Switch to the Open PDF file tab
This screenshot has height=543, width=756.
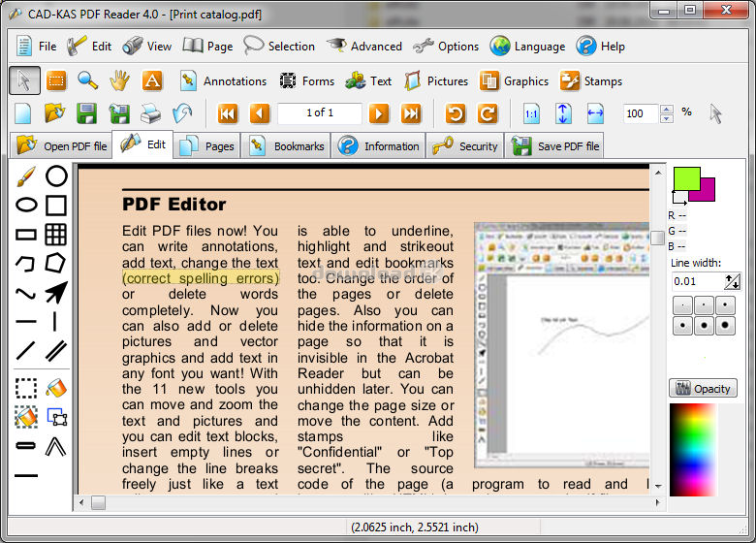[62, 146]
